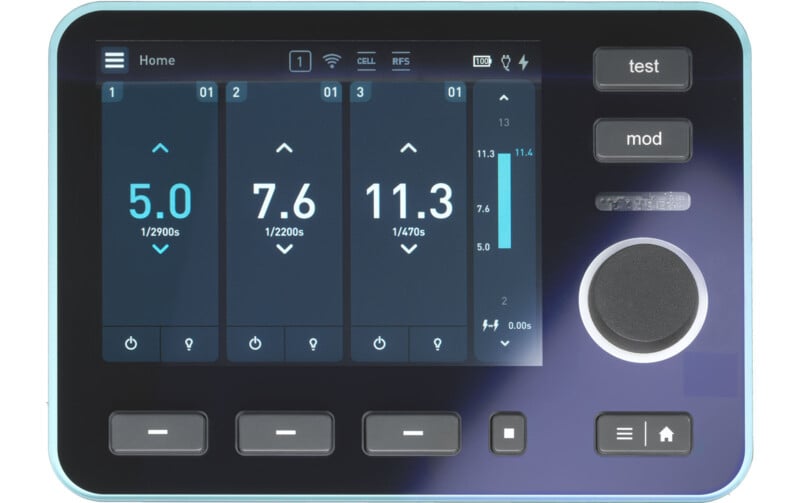Select the lamp 3 tab label
The height and width of the screenshot is (503, 800).
click(360, 92)
